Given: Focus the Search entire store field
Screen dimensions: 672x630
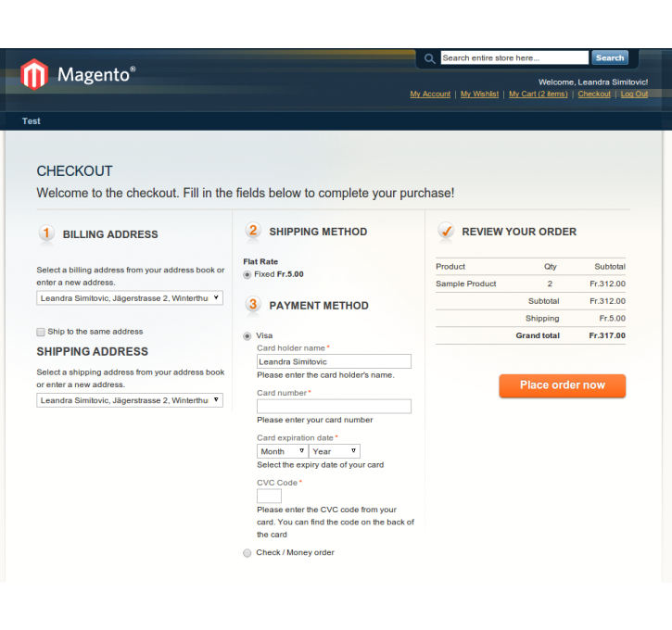Looking at the screenshot, I should click(x=514, y=57).
